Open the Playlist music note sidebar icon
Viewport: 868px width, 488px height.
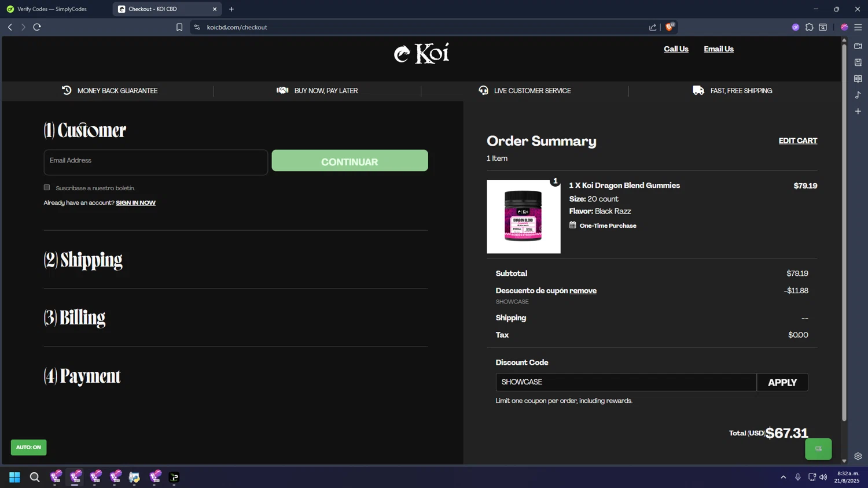point(858,95)
